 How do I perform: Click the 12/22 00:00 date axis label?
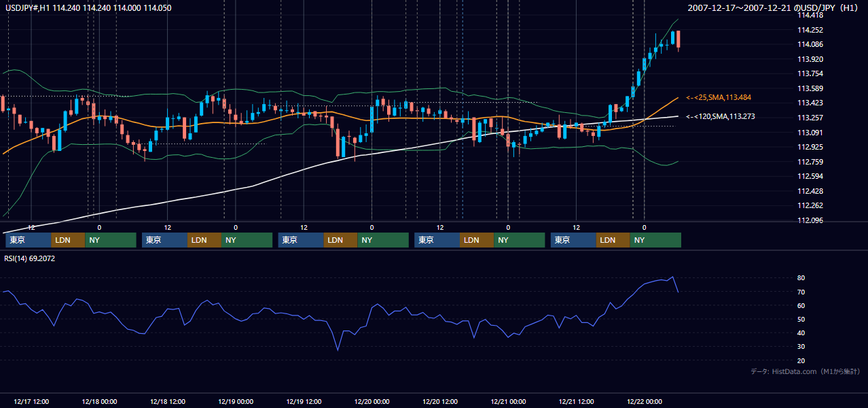coord(644,402)
